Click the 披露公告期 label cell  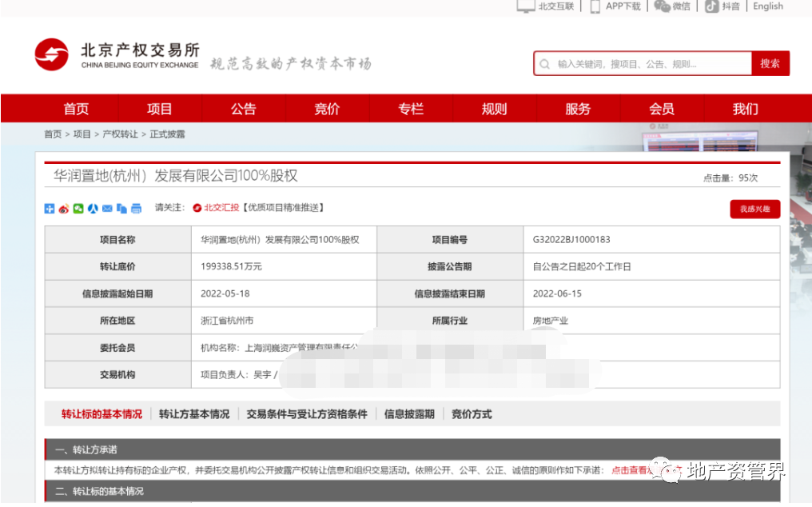450,266
